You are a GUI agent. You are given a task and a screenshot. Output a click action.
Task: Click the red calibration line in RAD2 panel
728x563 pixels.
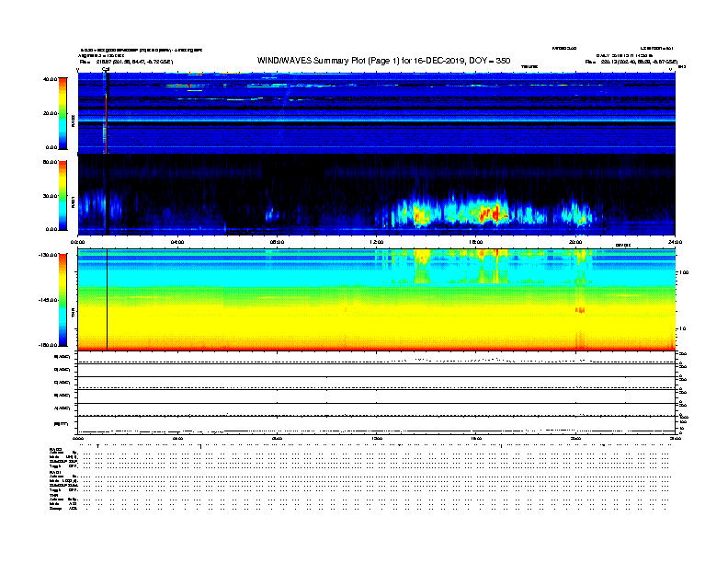[x=107, y=123]
